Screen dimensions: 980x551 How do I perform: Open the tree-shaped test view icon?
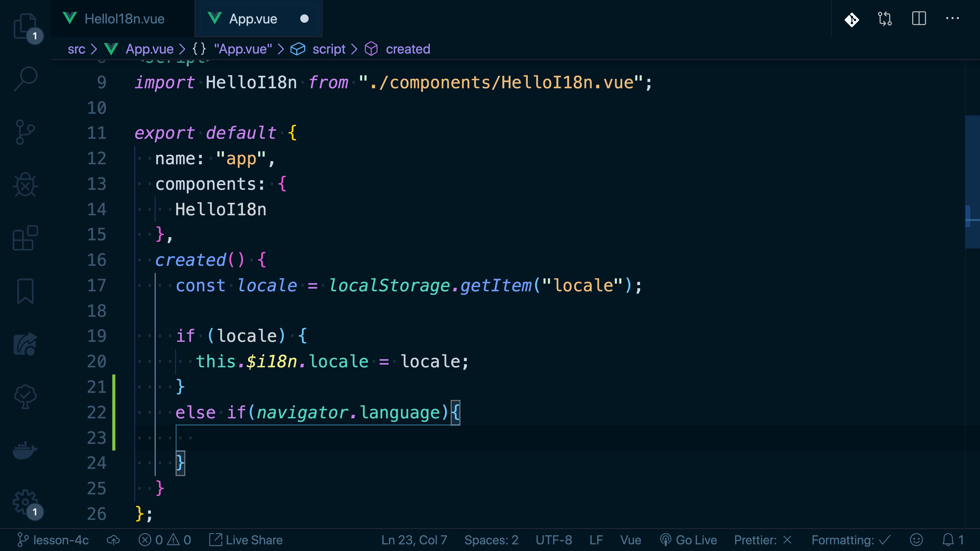click(x=26, y=397)
